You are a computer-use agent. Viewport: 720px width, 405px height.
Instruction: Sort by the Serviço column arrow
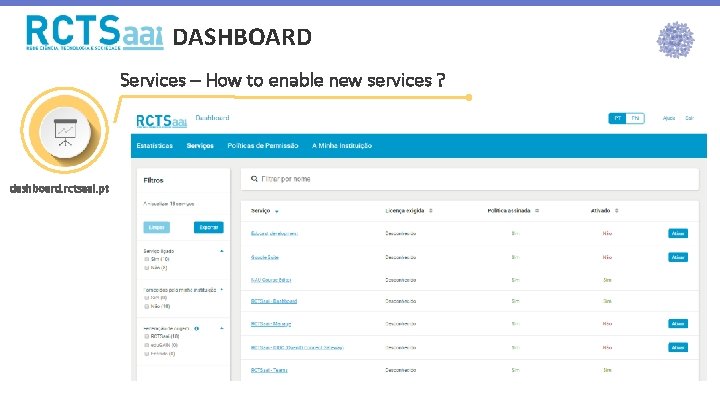[x=277, y=212]
